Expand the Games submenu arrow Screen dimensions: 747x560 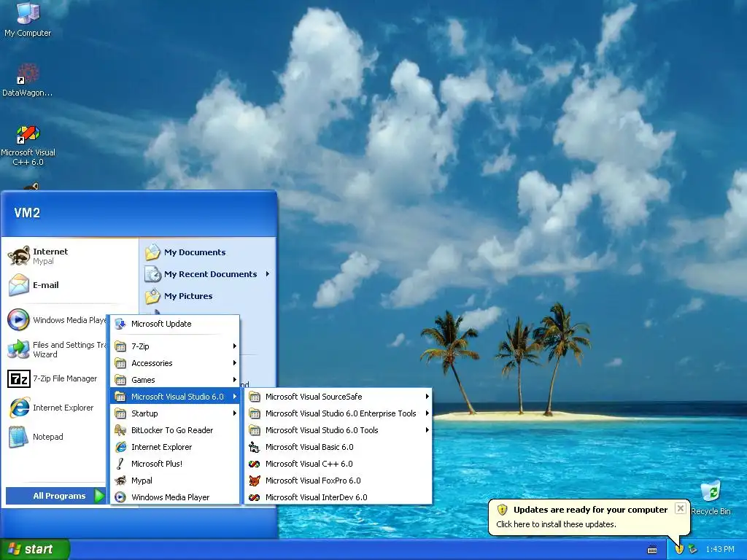coord(234,379)
